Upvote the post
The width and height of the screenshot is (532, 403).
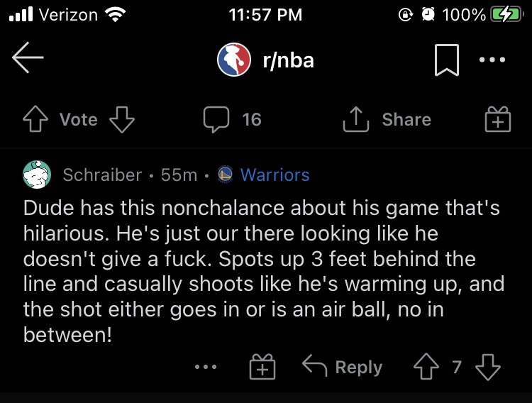point(37,120)
